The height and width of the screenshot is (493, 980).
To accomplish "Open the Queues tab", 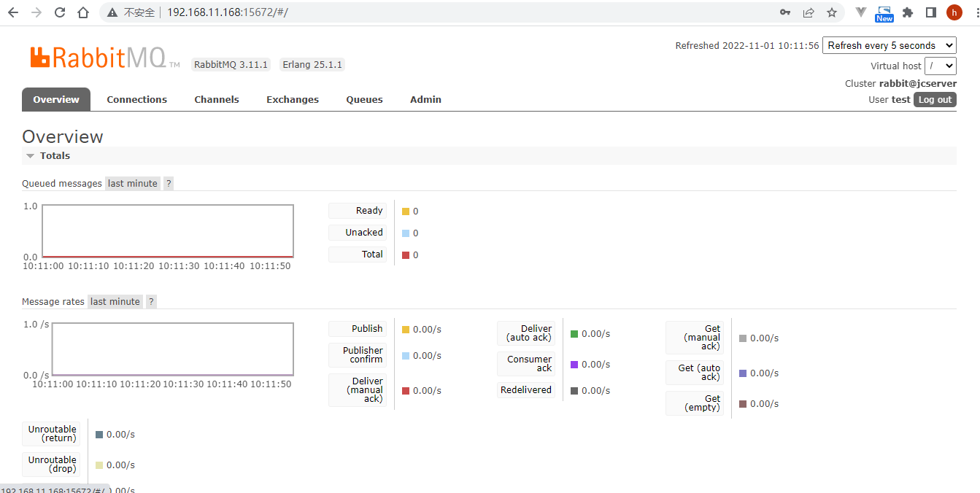I will pos(364,100).
